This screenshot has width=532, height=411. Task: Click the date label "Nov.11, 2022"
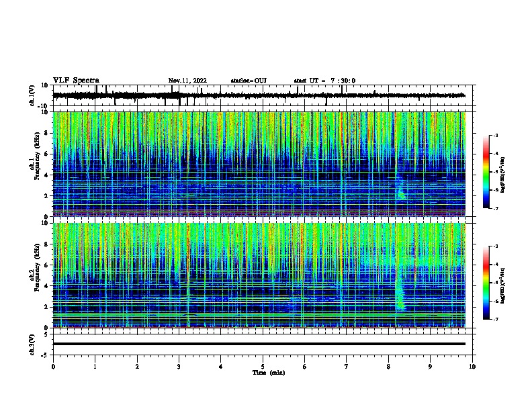187,81
